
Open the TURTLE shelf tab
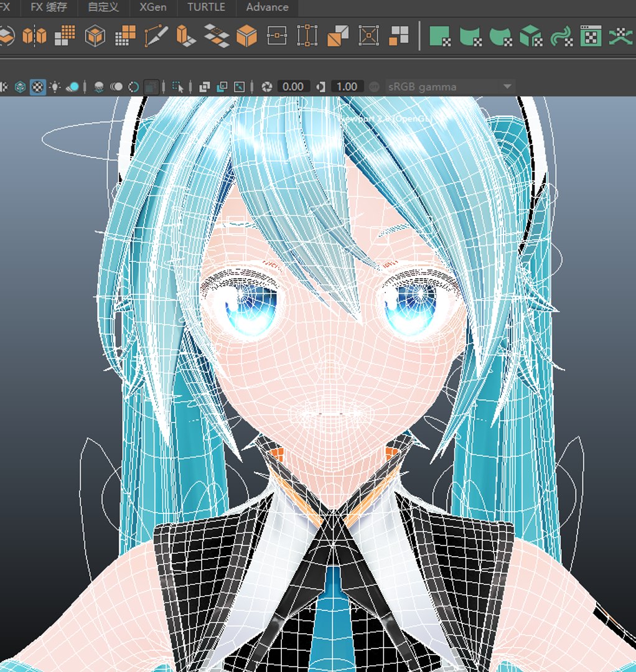click(x=206, y=7)
